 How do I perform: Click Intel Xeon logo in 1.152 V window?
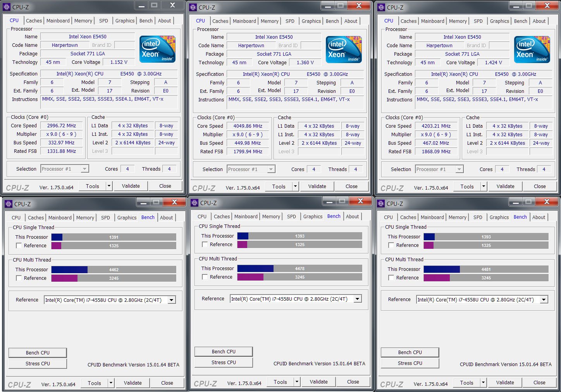pyautogui.click(x=157, y=49)
